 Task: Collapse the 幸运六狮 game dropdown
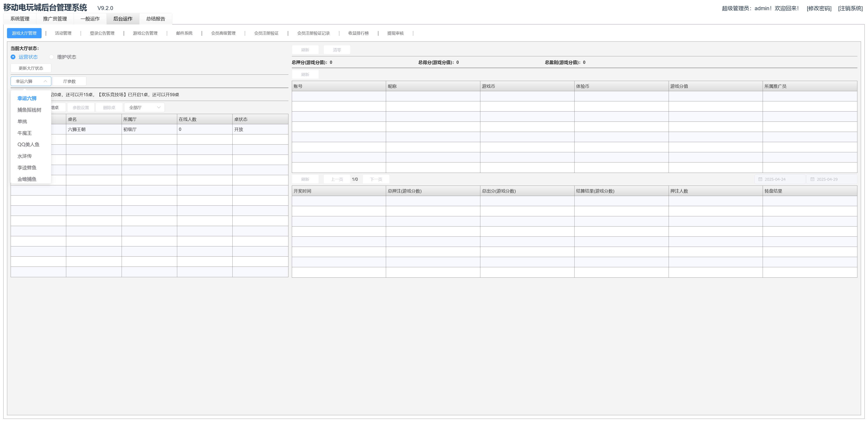pyautogui.click(x=31, y=81)
